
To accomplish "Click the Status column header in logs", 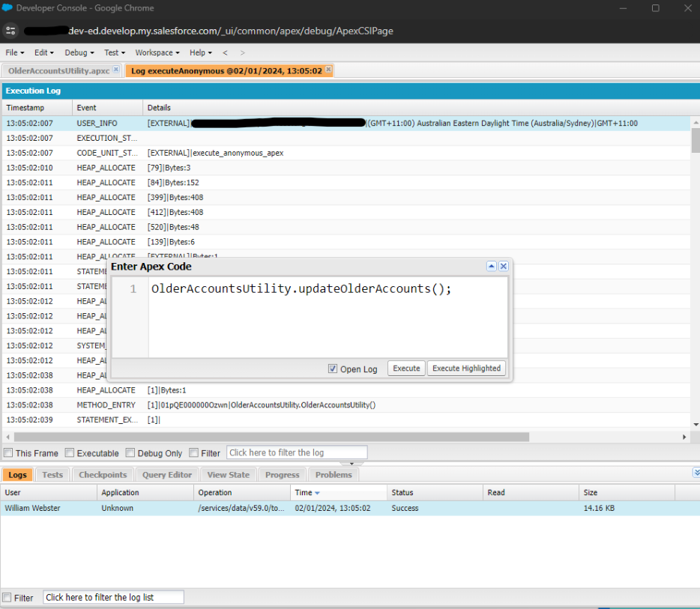I will [435, 493].
